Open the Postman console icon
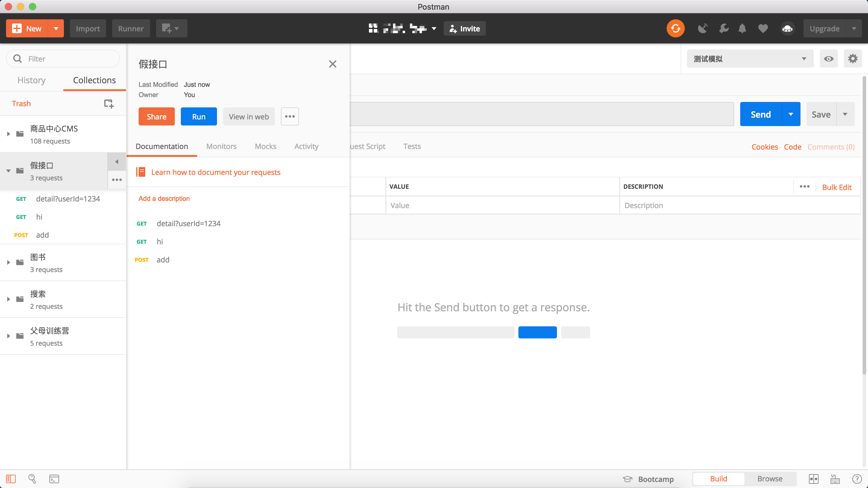Screen dimensions: 868x488 [x=54, y=479]
